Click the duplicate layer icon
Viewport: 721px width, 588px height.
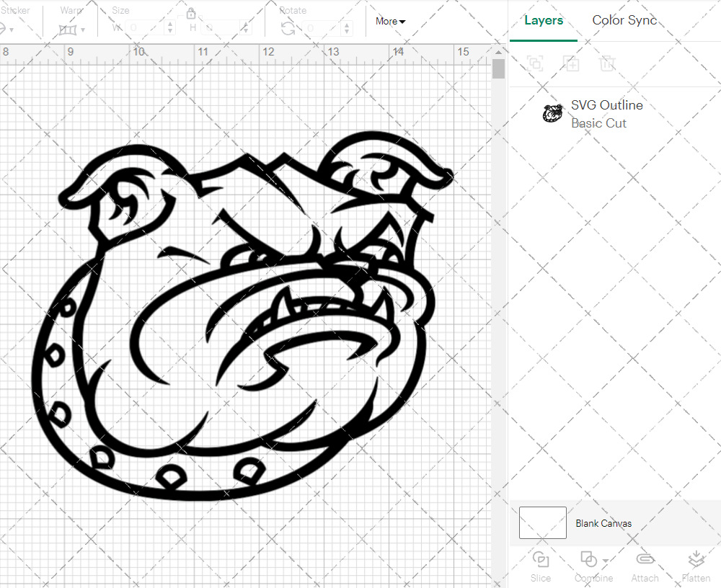click(571, 63)
